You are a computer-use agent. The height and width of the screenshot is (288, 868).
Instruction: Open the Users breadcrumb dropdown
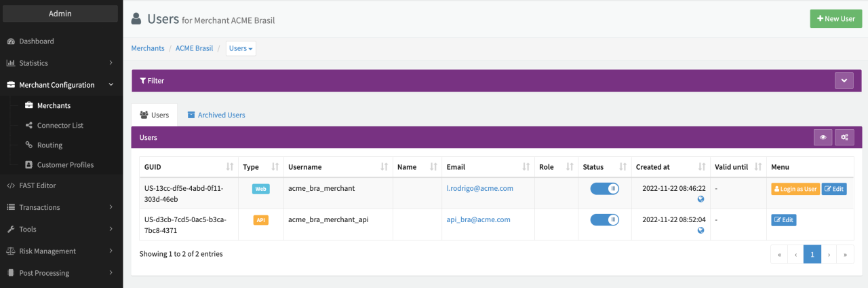click(x=241, y=49)
